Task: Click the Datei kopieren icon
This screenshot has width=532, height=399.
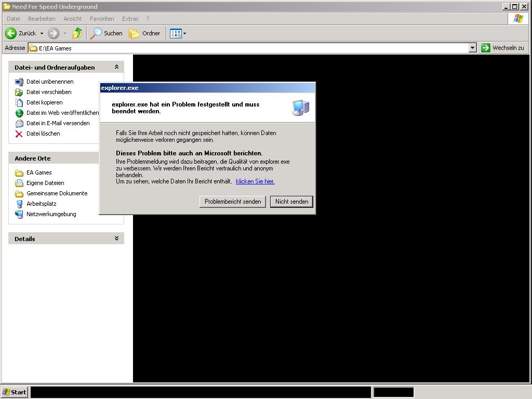Action: point(19,102)
